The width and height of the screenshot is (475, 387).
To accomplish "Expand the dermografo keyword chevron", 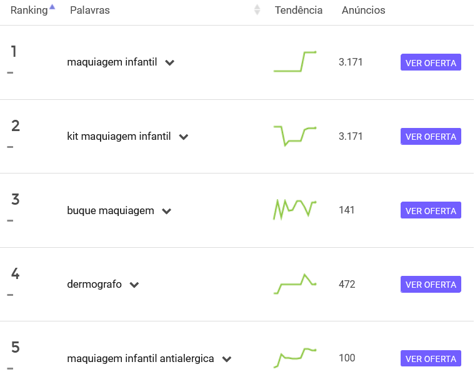I will (x=134, y=285).
